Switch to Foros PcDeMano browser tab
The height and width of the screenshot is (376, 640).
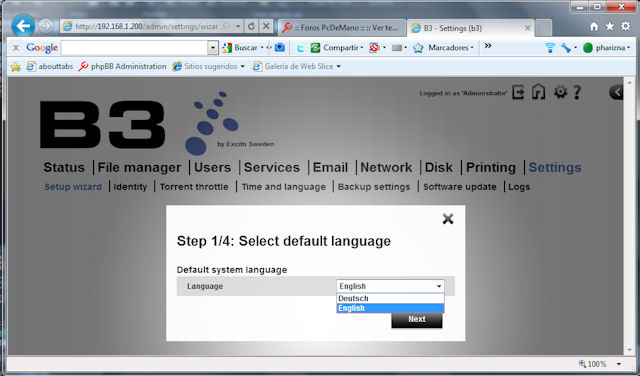[x=342, y=28]
